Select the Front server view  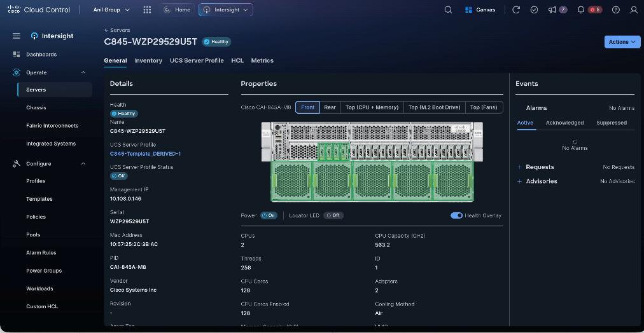tap(307, 107)
